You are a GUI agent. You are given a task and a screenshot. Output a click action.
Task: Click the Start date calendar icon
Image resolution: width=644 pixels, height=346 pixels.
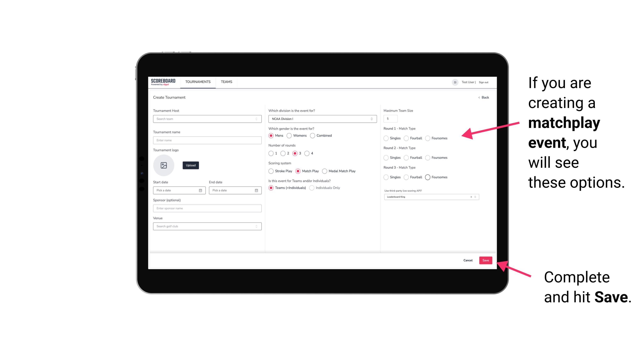point(200,190)
